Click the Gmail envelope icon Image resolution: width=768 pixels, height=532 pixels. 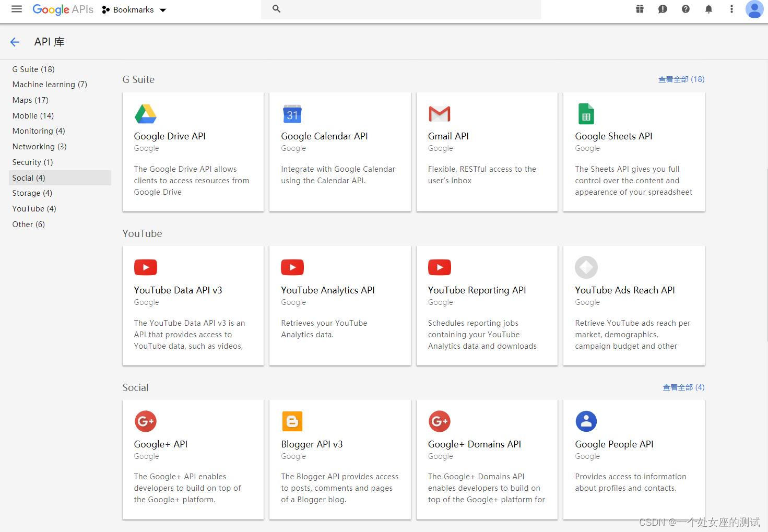point(440,114)
